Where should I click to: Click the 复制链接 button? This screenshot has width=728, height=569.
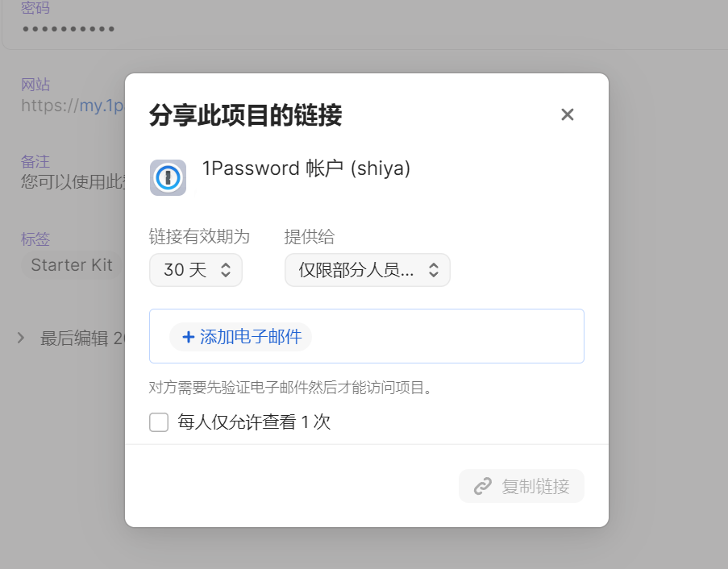[522, 486]
